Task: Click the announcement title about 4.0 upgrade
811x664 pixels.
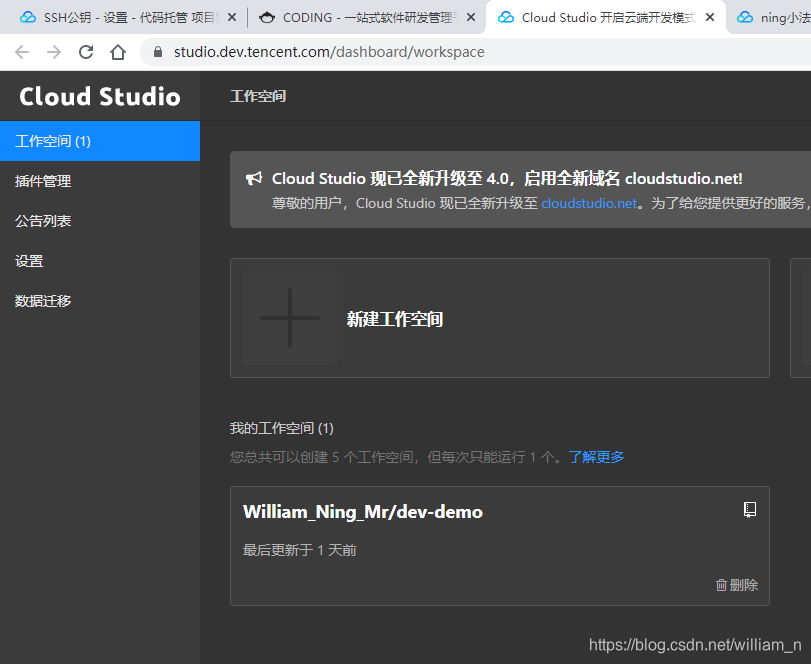Action: [507, 178]
